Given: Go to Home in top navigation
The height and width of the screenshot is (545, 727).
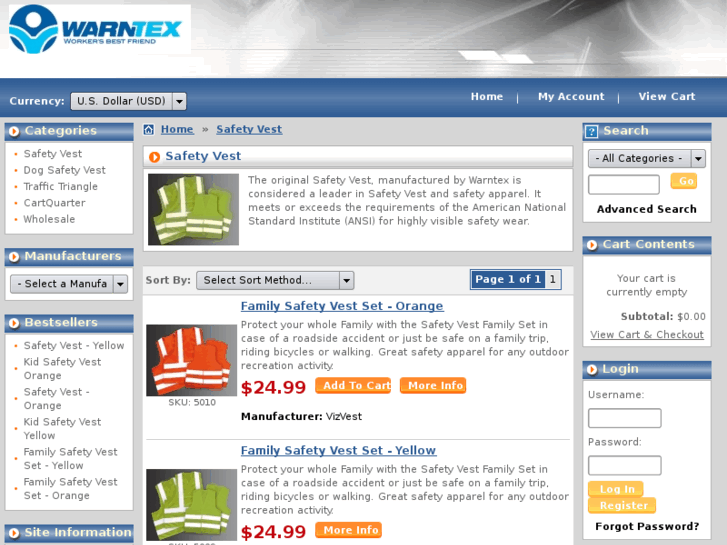Looking at the screenshot, I should point(487,96).
